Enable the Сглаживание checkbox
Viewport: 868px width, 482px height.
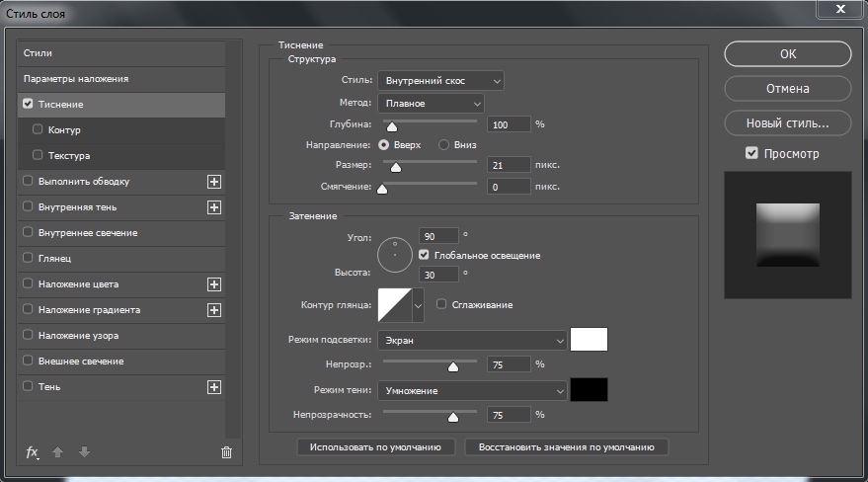pyautogui.click(x=441, y=304)
